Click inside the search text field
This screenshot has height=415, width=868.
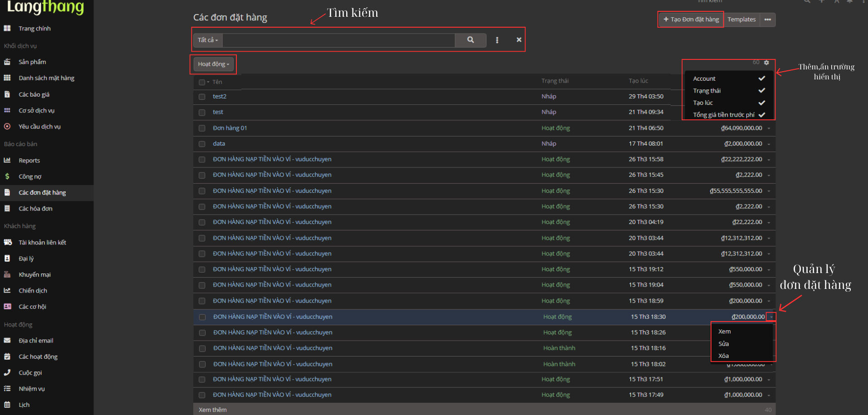click(338, 40)
